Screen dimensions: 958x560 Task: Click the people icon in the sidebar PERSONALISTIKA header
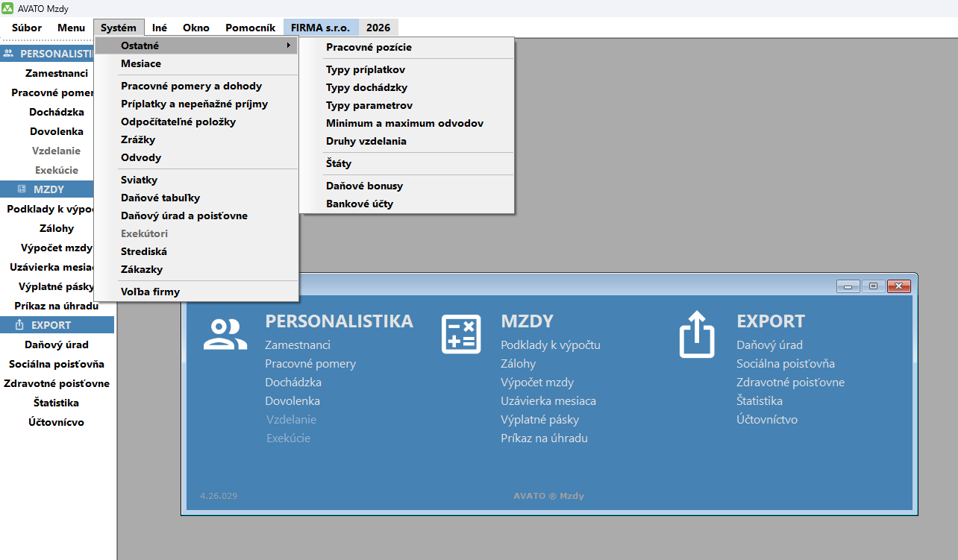[x=9, y=54]
